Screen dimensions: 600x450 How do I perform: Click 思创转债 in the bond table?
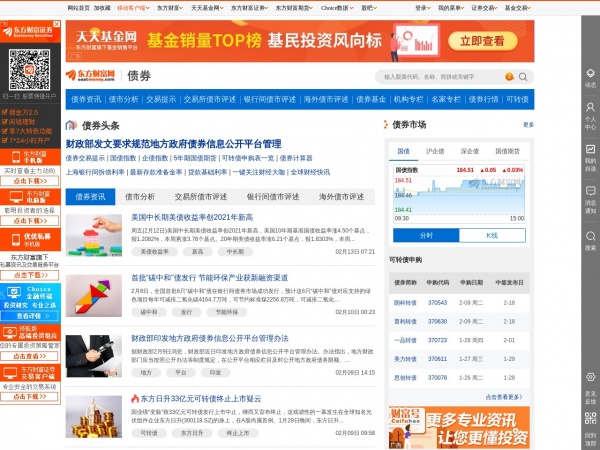405,378
